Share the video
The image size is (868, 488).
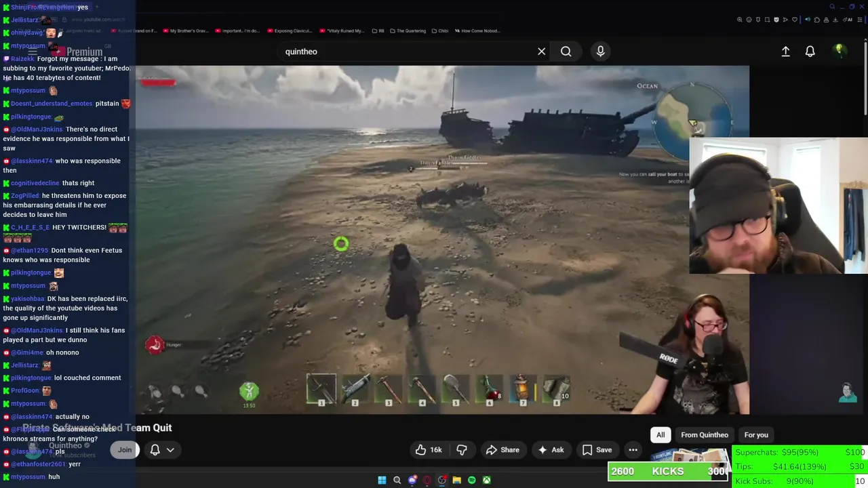coord(502,450)
